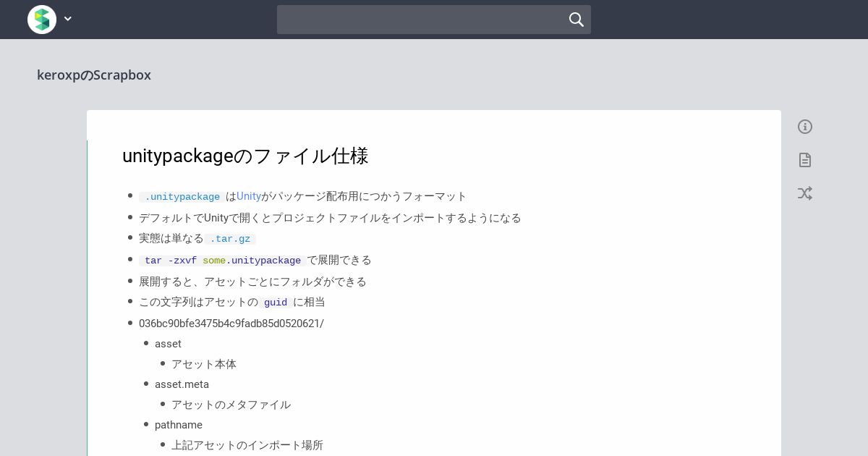The height and width of the screenshot is (456, 868).
Task: Open the page info icon
Action: click(x=805, y=127)
